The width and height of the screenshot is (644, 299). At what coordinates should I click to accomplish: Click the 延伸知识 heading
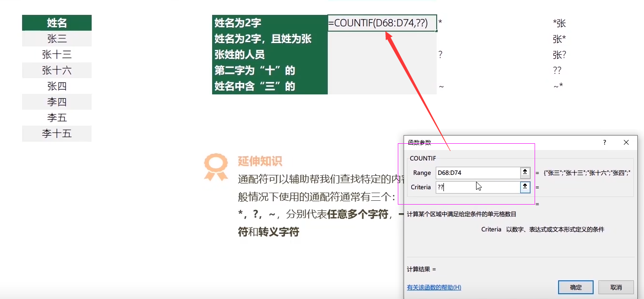coord(260,161)
